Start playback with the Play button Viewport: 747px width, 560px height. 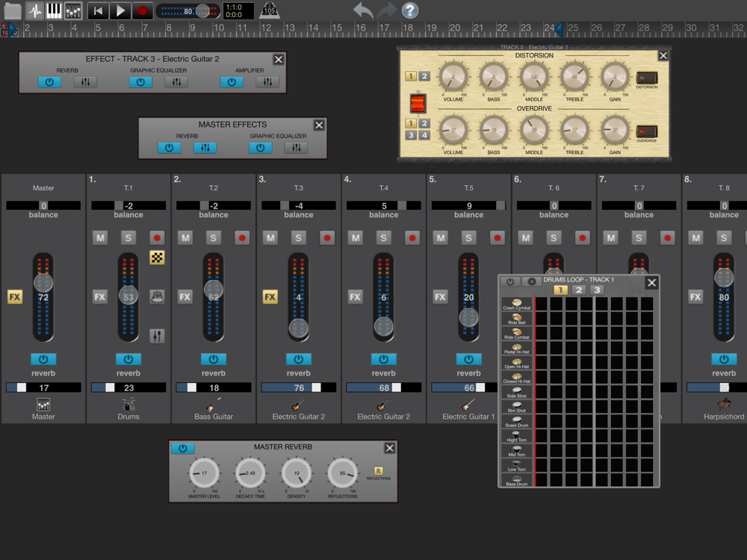pos(120,10)
